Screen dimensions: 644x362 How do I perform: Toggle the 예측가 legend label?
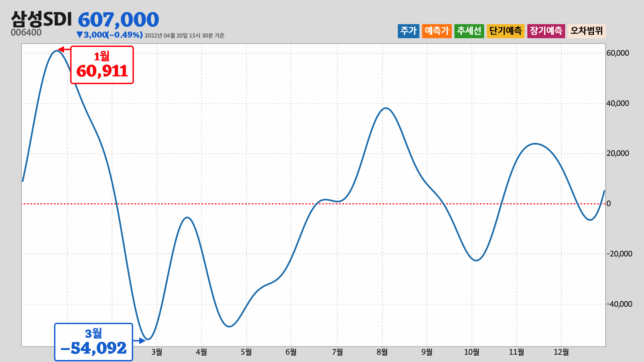coord(437,31)
